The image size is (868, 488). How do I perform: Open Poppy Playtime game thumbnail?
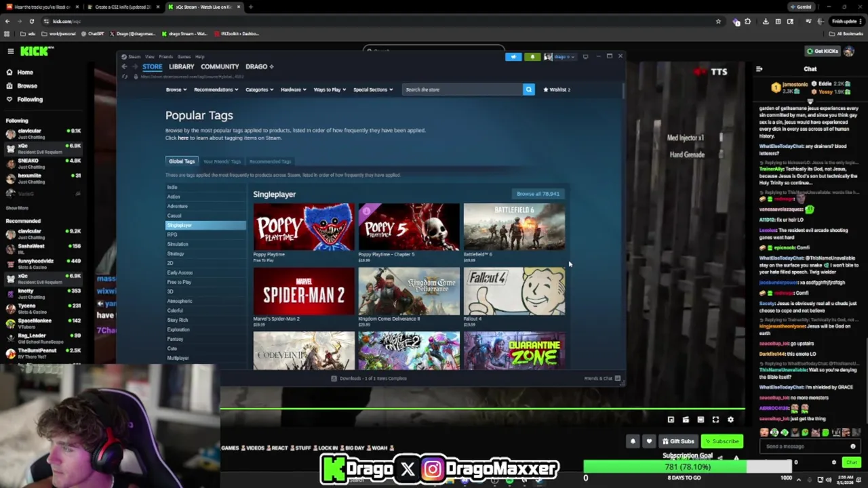coord(304,227)
